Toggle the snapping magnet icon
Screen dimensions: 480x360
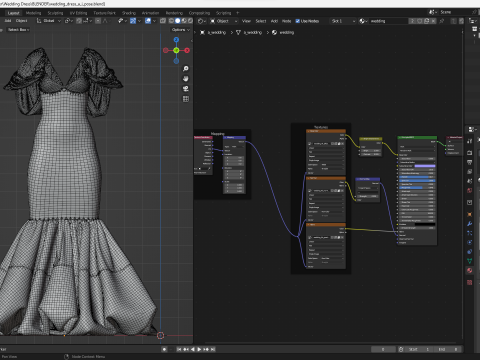79,21
